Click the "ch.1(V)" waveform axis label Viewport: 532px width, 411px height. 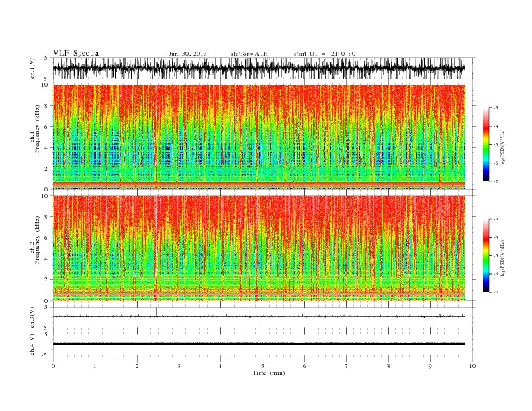tap(32, 68)
